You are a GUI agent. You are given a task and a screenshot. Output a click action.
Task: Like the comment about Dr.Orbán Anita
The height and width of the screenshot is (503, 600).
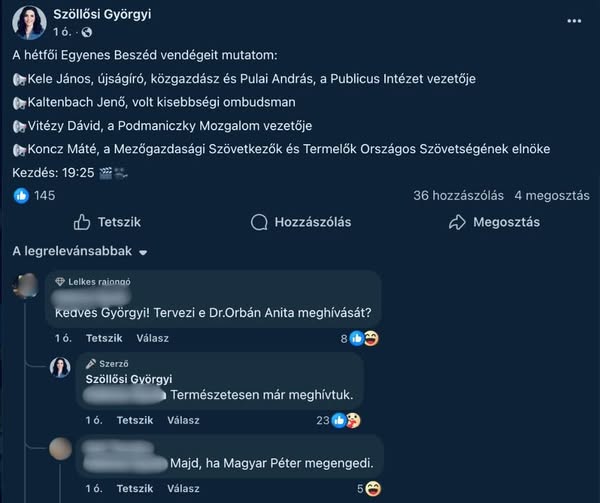[104, 339]
